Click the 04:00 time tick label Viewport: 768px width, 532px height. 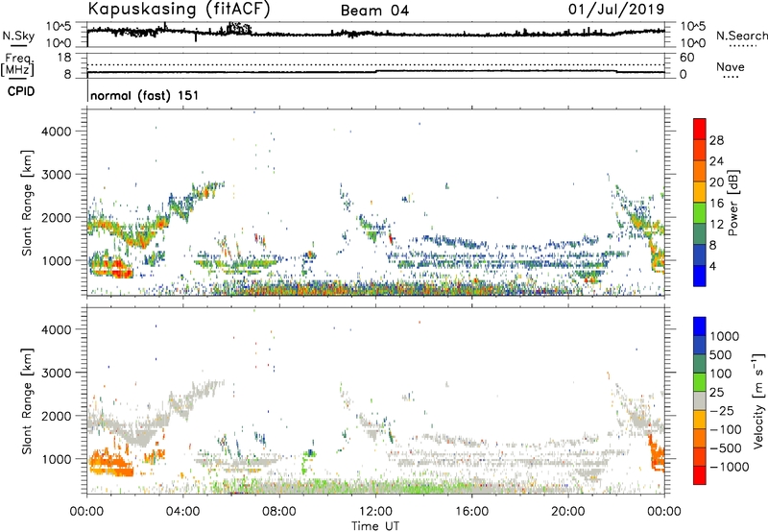182,512
